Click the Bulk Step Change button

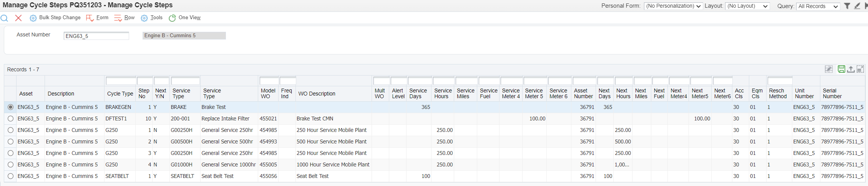click(55, 18)
